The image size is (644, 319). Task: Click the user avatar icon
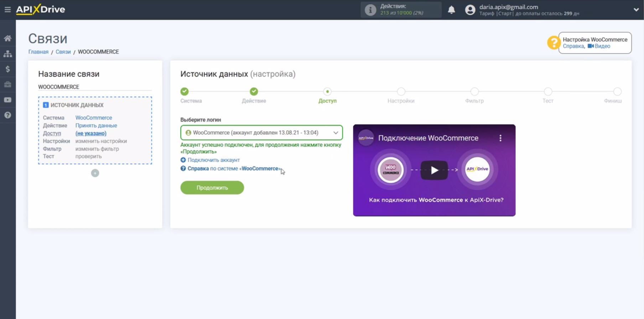[470, 10]
